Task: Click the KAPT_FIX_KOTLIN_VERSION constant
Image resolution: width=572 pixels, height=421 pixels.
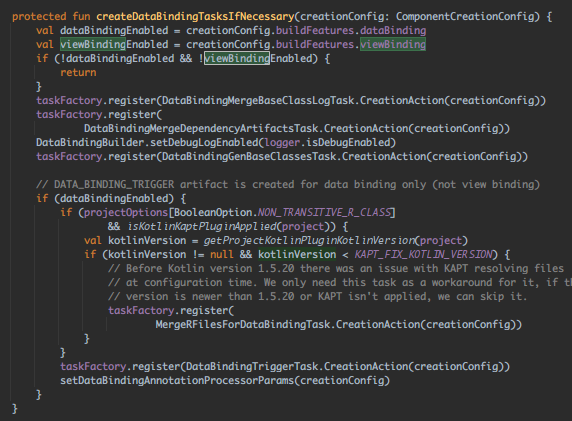Action: 423,255
